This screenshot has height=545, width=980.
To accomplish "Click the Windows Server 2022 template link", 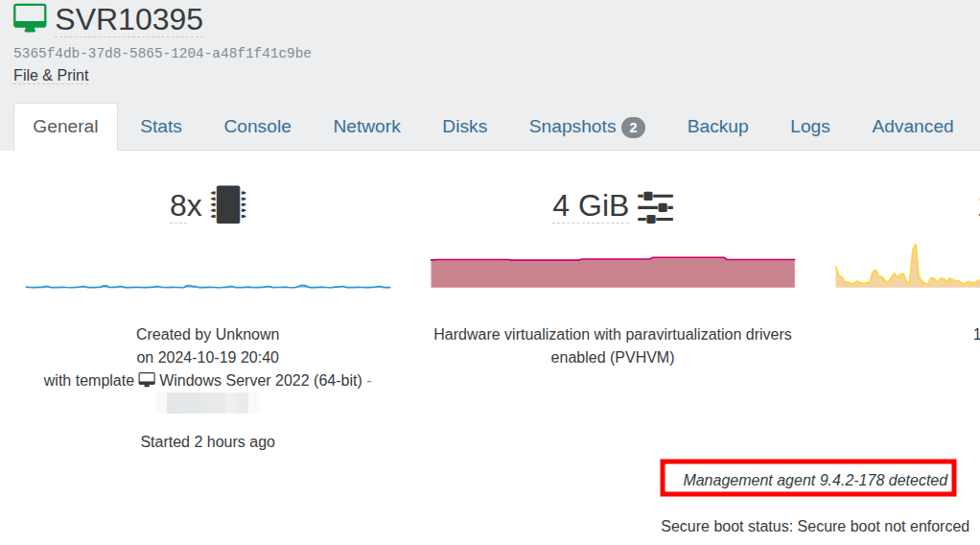I will point(261,381).
